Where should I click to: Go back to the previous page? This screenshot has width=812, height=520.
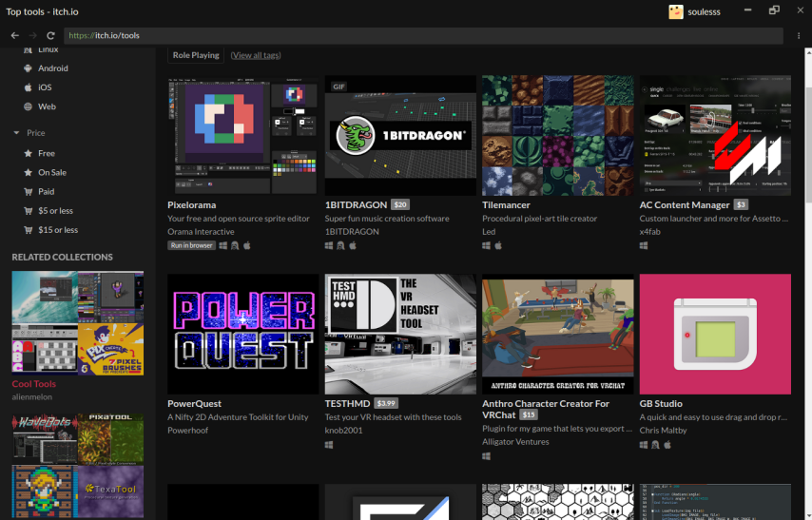(x=14, y=36)
